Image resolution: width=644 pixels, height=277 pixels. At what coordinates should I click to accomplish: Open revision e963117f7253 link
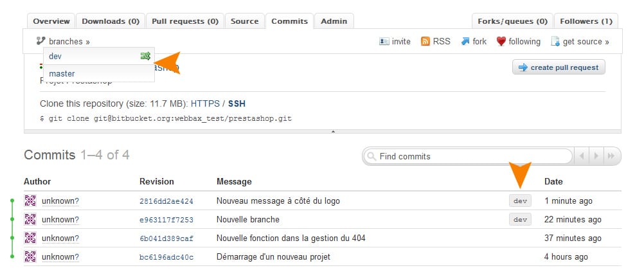[x=166, y=220]
